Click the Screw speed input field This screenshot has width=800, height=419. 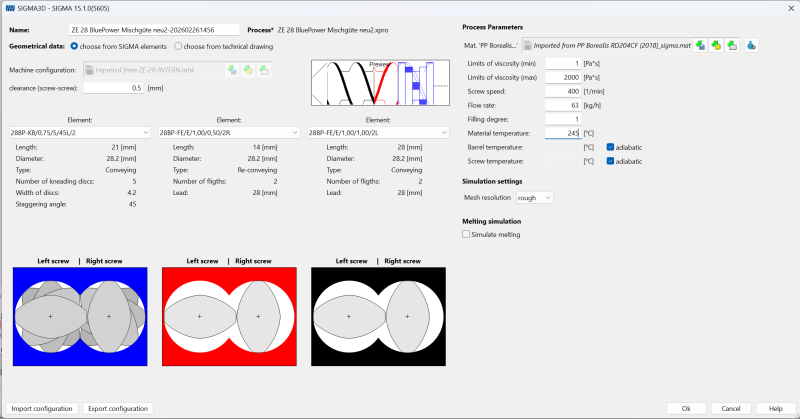[x=563, y=91]
